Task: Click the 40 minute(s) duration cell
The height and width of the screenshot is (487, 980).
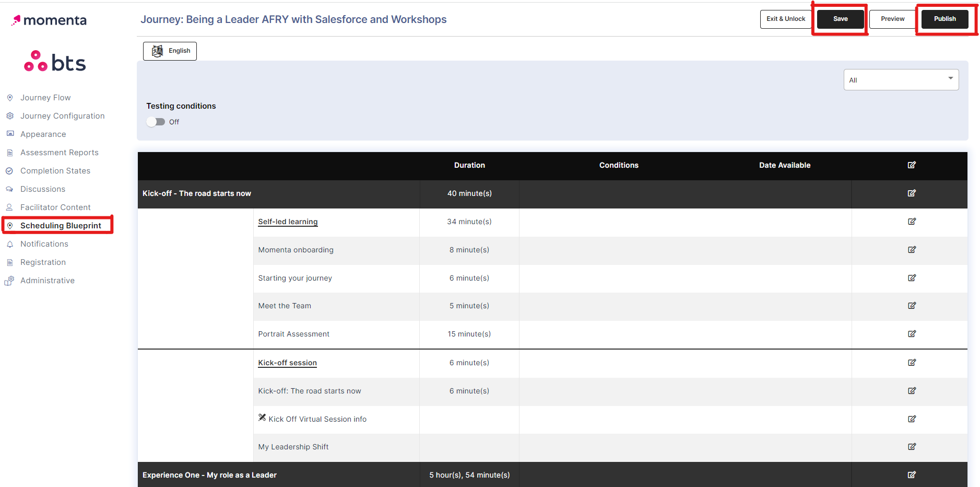Action: [469, 193]
